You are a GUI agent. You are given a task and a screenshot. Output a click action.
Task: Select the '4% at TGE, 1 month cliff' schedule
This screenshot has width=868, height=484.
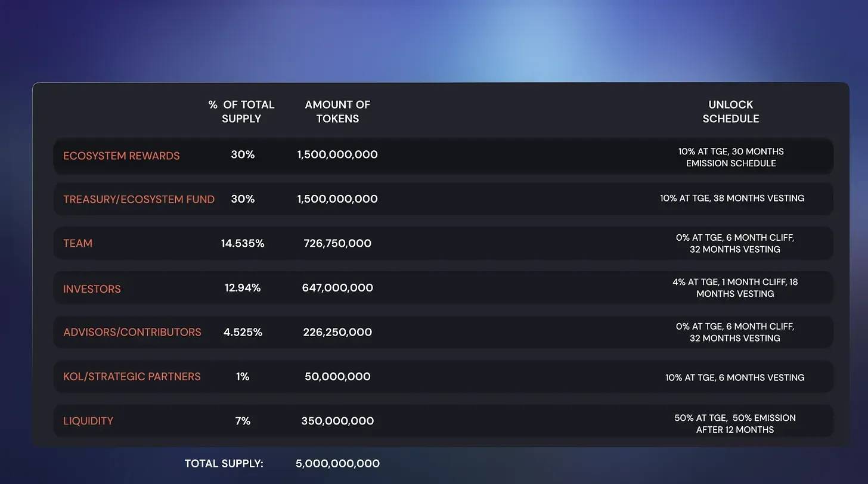click(735, 288)
